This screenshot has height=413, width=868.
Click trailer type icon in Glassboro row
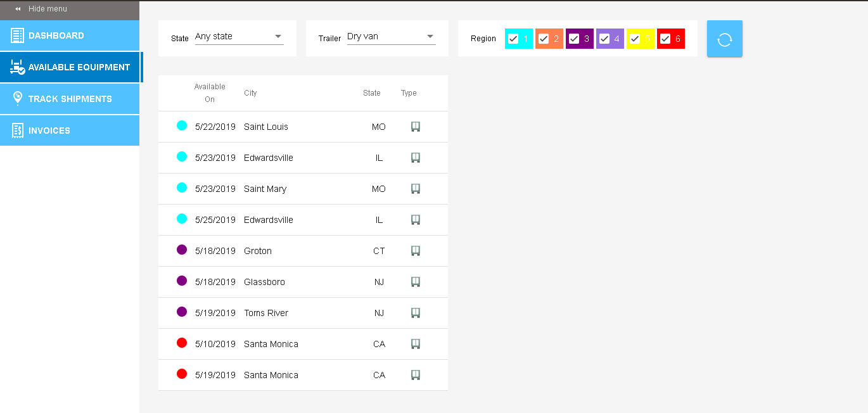[x=416, y=282]
